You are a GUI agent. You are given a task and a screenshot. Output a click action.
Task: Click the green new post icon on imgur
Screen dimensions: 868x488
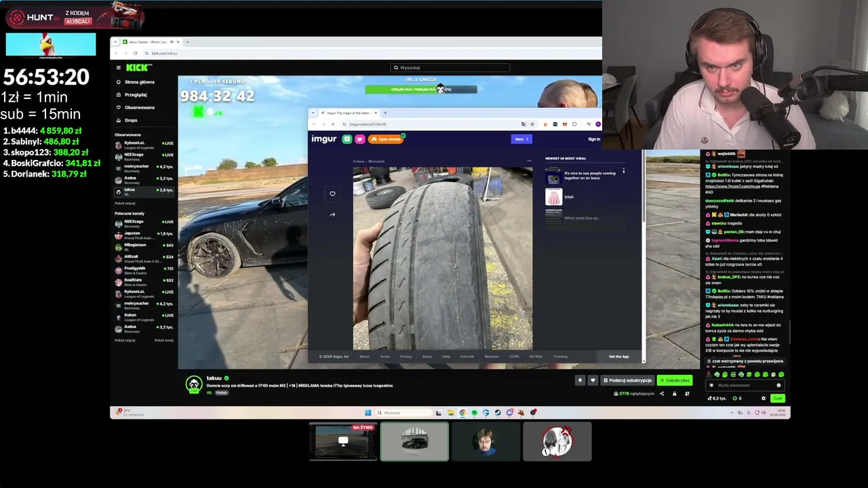347,139
